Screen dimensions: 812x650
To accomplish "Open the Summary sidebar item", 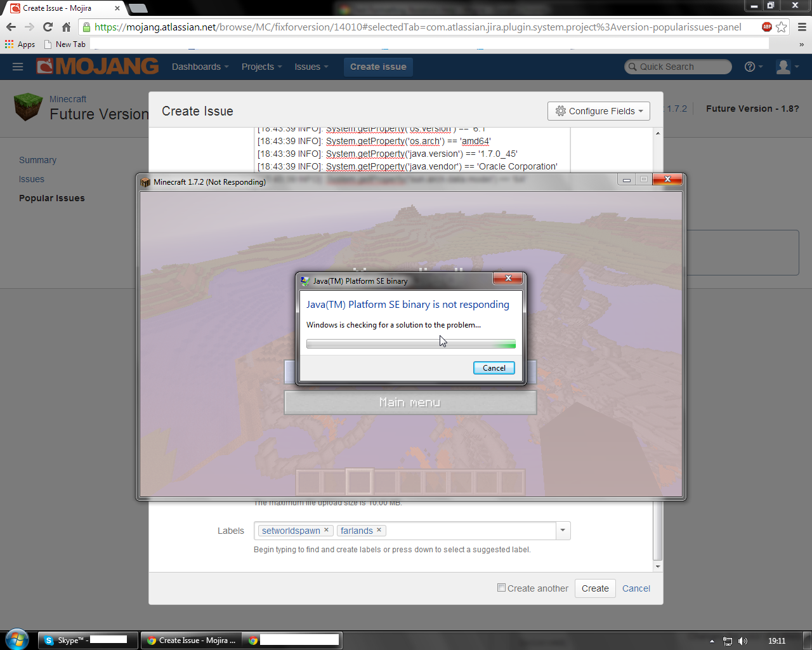I will (37, 160).
